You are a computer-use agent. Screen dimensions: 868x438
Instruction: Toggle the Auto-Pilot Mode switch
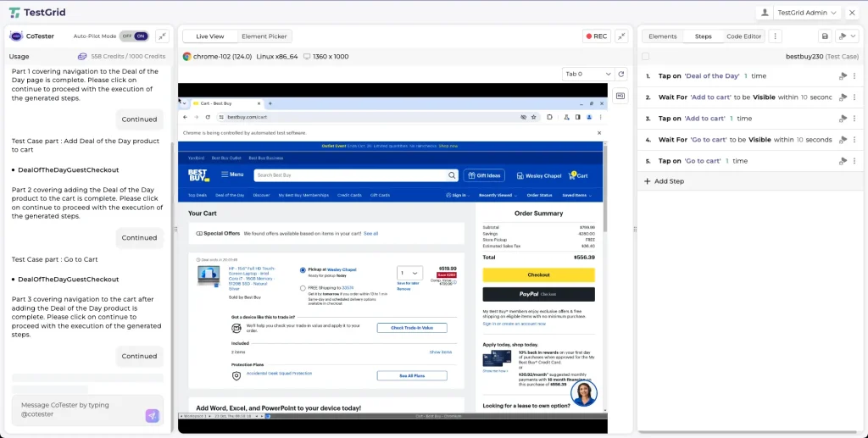pos(134,36)
